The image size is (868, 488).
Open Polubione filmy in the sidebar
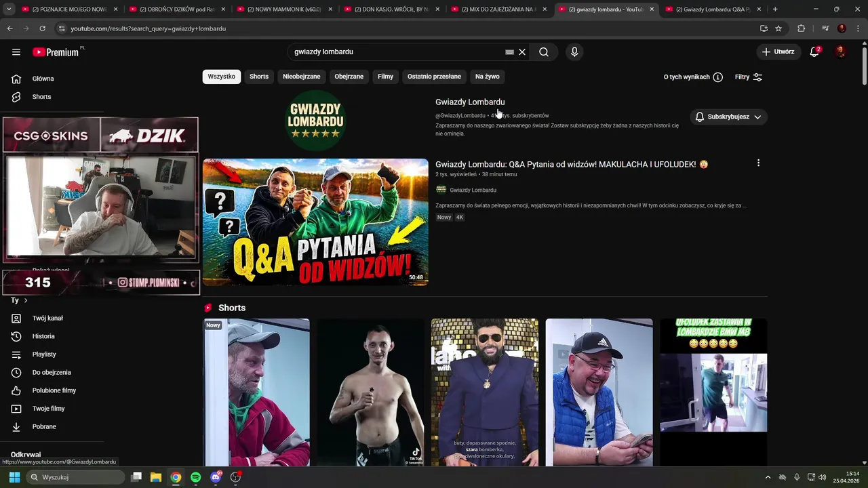[53, 390]
